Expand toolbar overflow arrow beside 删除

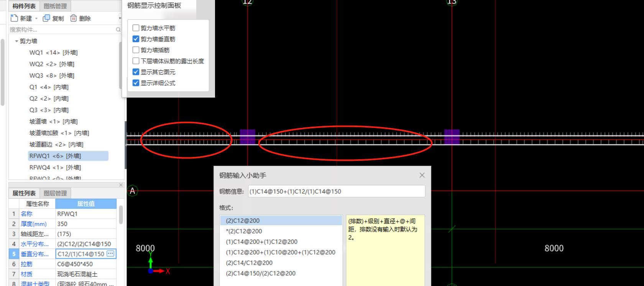pyautogui.click(x=120, y=18)
